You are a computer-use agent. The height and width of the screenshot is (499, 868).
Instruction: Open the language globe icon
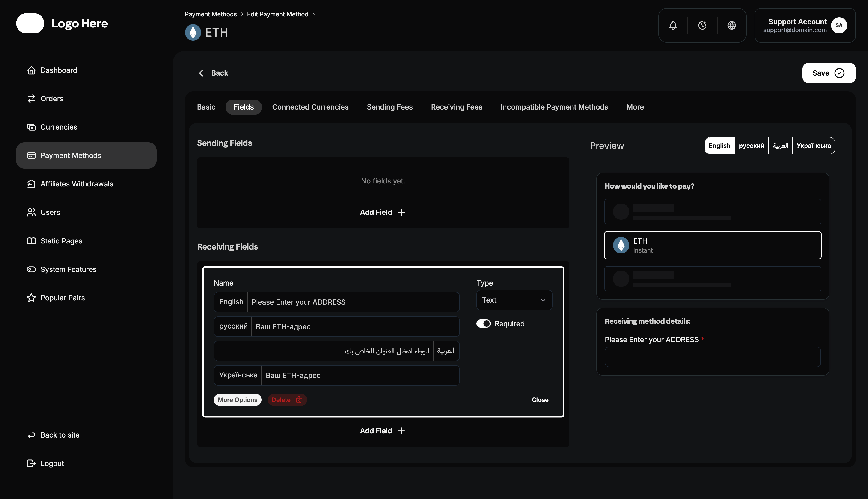[732, 25]
